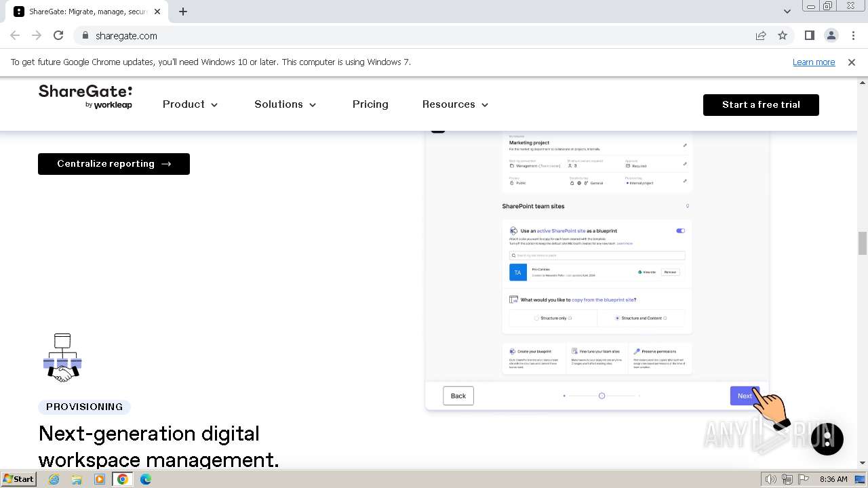Open a new tab with the plus button
This screenshot has width=868, height=488.
[x=182, y=12]
